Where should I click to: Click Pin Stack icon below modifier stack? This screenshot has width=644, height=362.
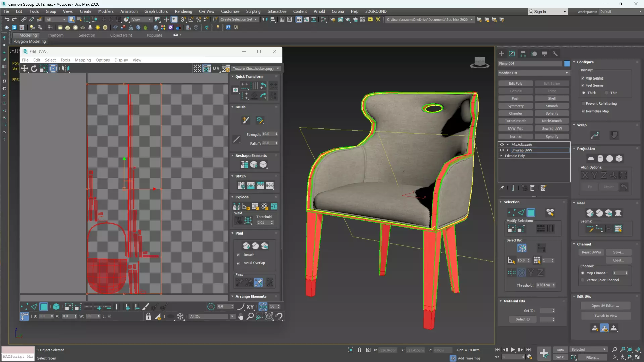[x=502, y=188]
